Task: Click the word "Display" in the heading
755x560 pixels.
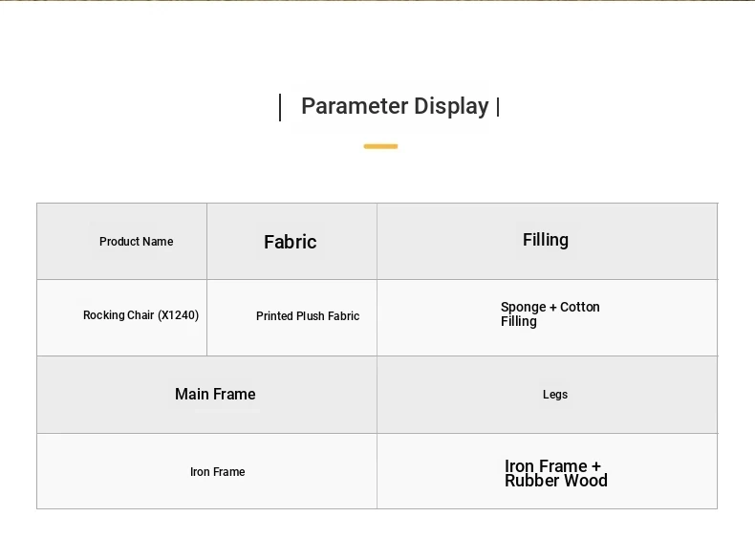Action: click(x=452, y=106)
